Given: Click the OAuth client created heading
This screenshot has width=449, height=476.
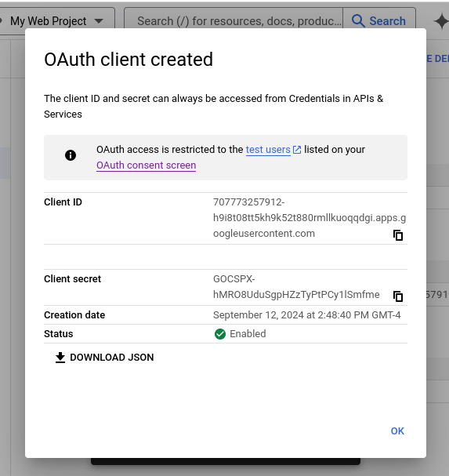Looking at the screenshot, I should pyautogui.click(x=129, y=59).
